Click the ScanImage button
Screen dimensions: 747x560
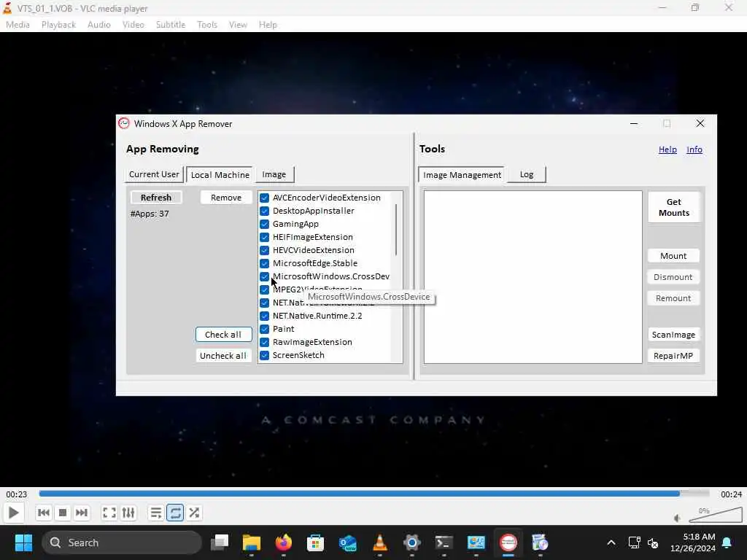(x=673, y=335)
